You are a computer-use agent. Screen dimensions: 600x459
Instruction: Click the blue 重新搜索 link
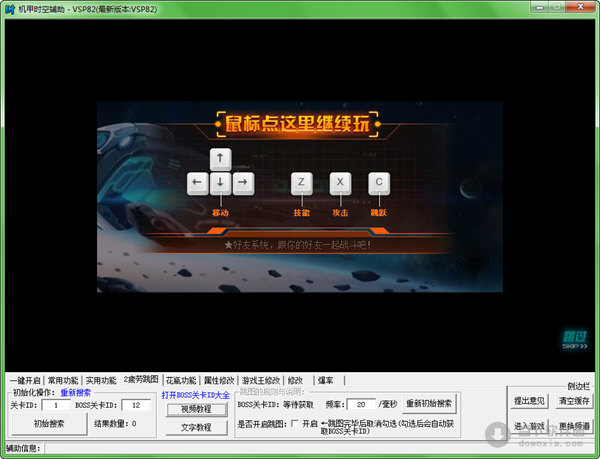point(76,392)
